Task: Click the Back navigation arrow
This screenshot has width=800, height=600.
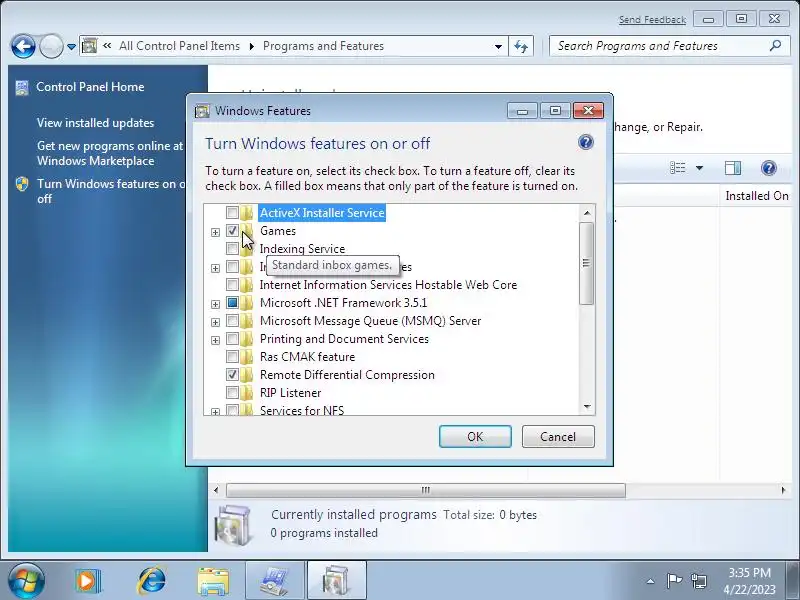Action: tap(23, 46)
